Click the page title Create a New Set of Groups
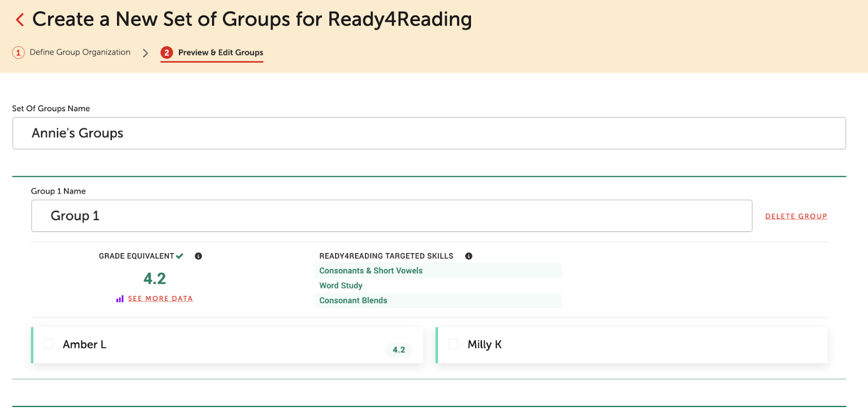Screen dimensions: 868x413 pyautogui.click(x=252, y=20)
